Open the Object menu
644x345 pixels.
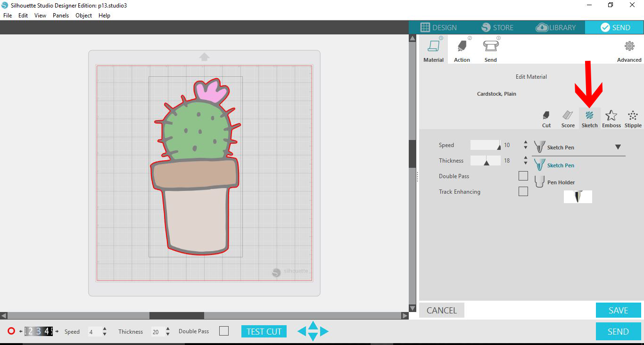click(84, 16)
